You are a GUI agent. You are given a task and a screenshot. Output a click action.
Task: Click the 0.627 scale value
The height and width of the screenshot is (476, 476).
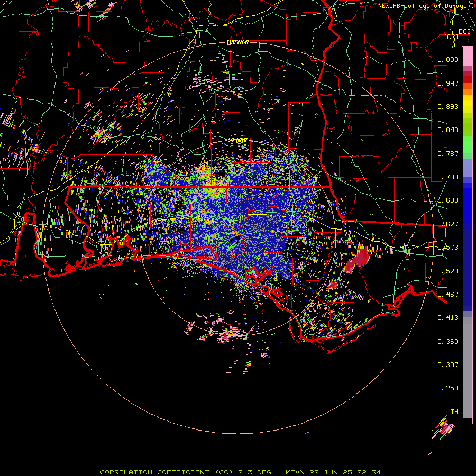[448, 224]
